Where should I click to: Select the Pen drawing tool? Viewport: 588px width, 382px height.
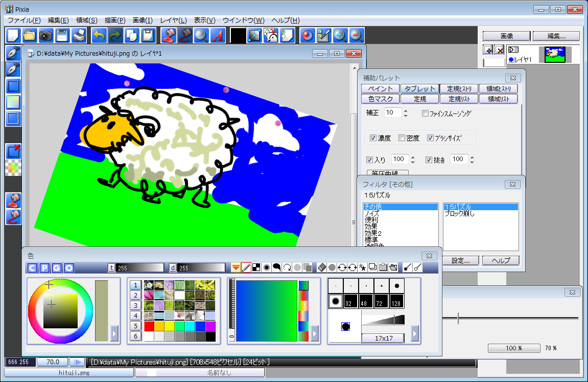coord(13,53)
